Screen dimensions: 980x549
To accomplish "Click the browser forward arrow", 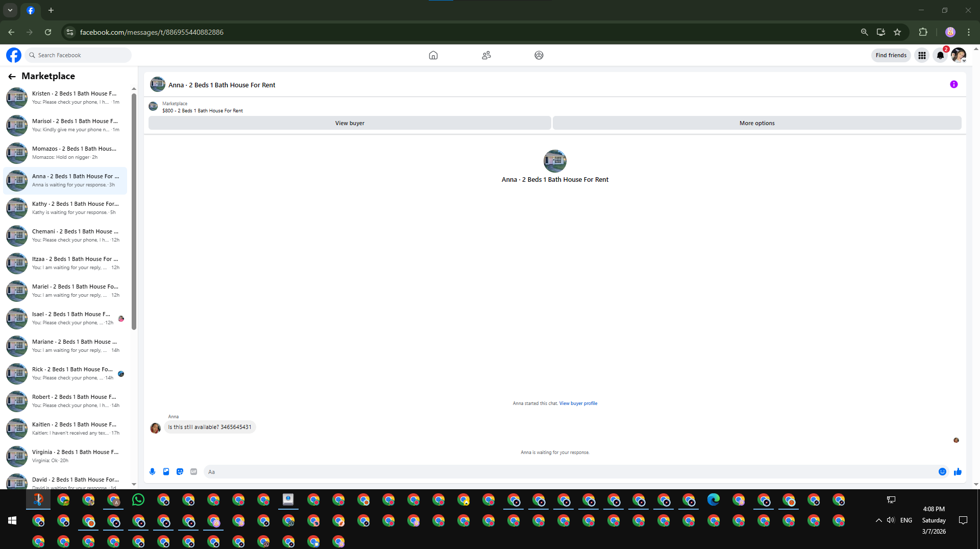I will coord(30,32).
